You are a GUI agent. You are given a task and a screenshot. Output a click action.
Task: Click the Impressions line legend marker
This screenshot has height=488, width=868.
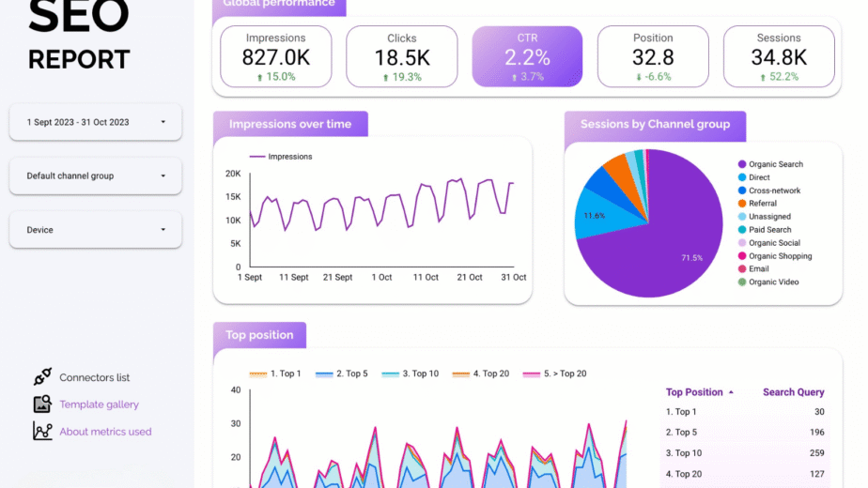click(x=256, y=157)
